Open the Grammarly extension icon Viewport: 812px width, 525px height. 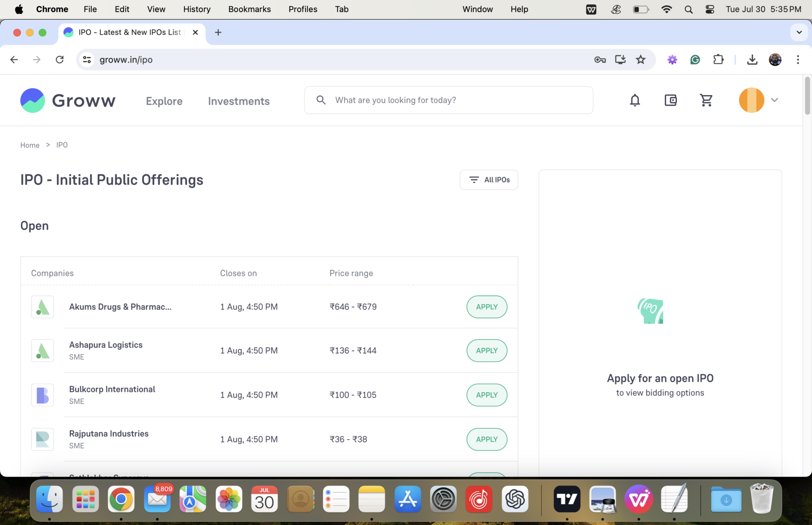coord(695,59)
